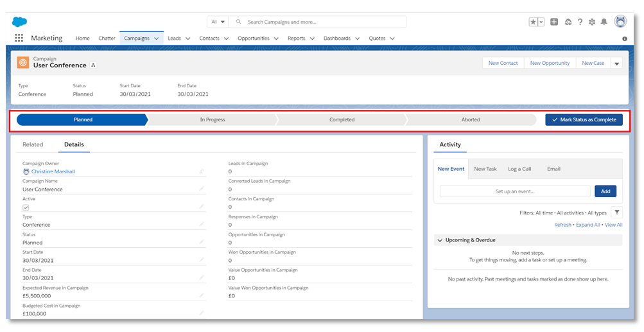The image size is (644, 332).
Task: Open the favorites list dropdown arrow
Action: 541,22
